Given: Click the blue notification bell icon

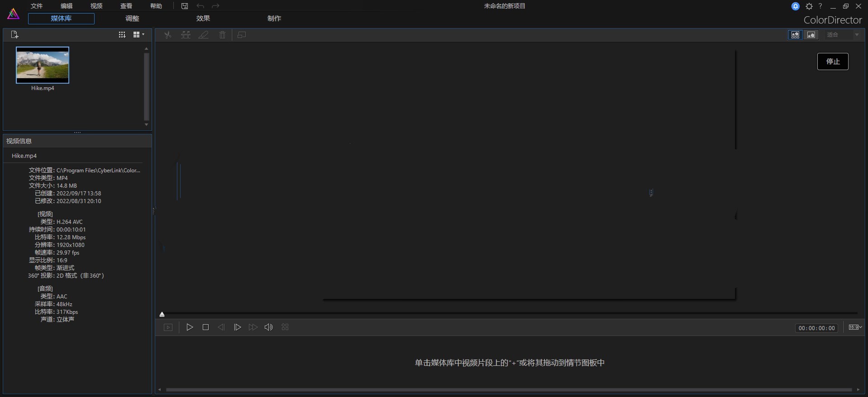Looking at the screenshot, I should (x=796, y=6).
